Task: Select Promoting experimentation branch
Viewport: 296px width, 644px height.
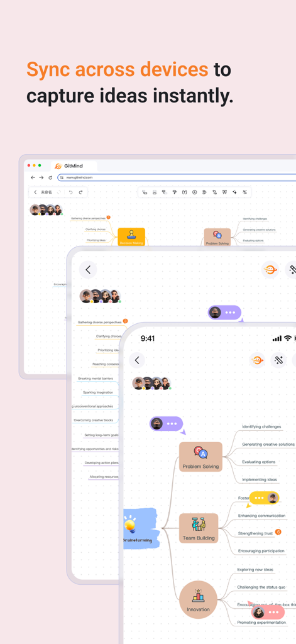Action: pyautogui.click(x=261, y=622)
